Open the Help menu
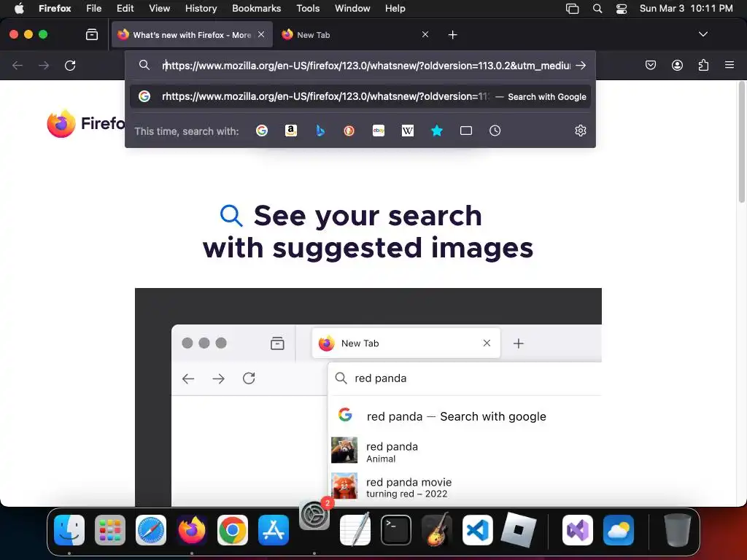The height and width of the screenshot is (560, 747). coord(395,8)
